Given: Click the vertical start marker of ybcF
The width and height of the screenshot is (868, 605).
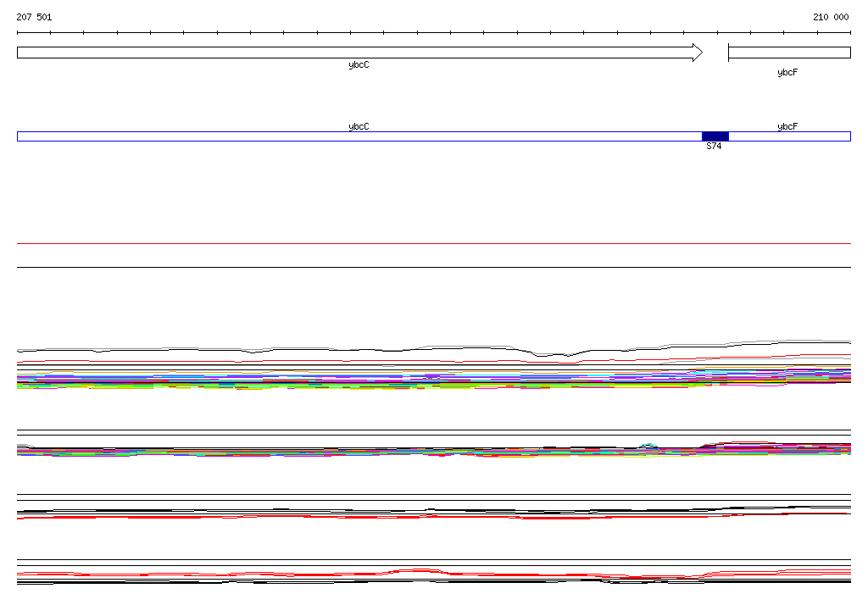Looking at the screenshot, I should click(728, 53).
